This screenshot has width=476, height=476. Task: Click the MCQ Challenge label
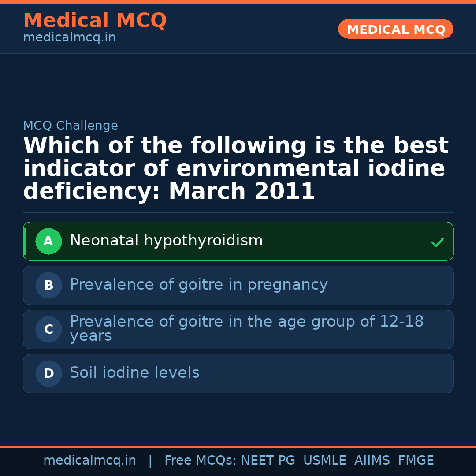pos(71,126)
